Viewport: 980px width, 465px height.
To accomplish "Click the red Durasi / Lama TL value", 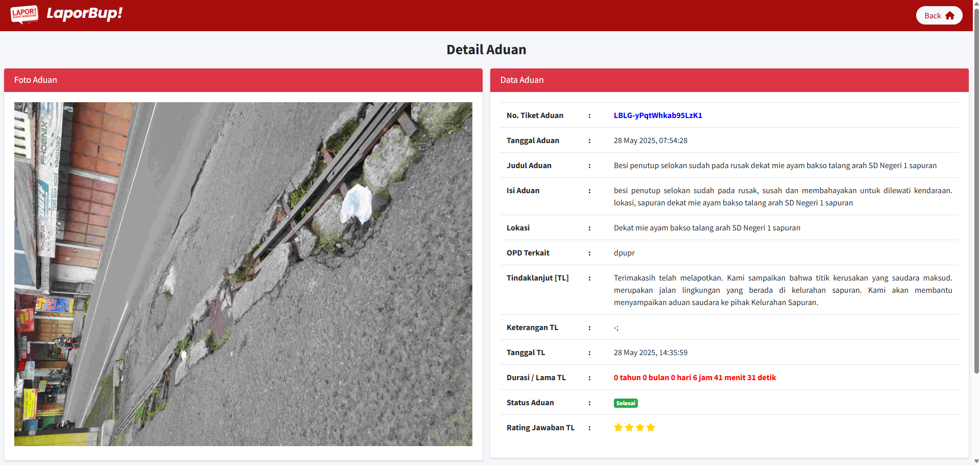I will click(695, 378).
